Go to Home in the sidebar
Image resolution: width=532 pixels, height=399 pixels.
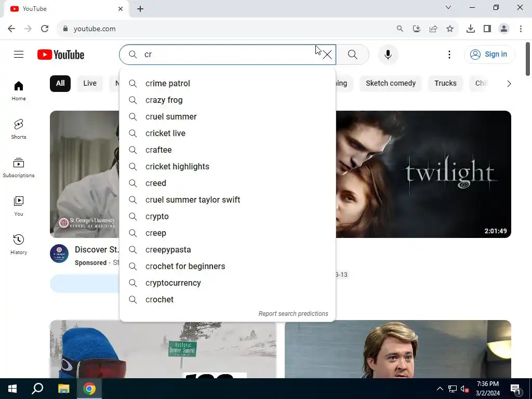point(19,91)
